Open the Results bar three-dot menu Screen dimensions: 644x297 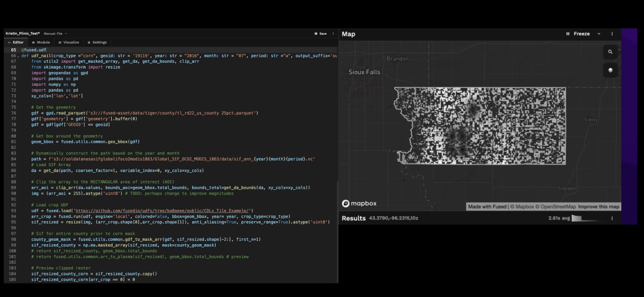click(x=612, y=218)
